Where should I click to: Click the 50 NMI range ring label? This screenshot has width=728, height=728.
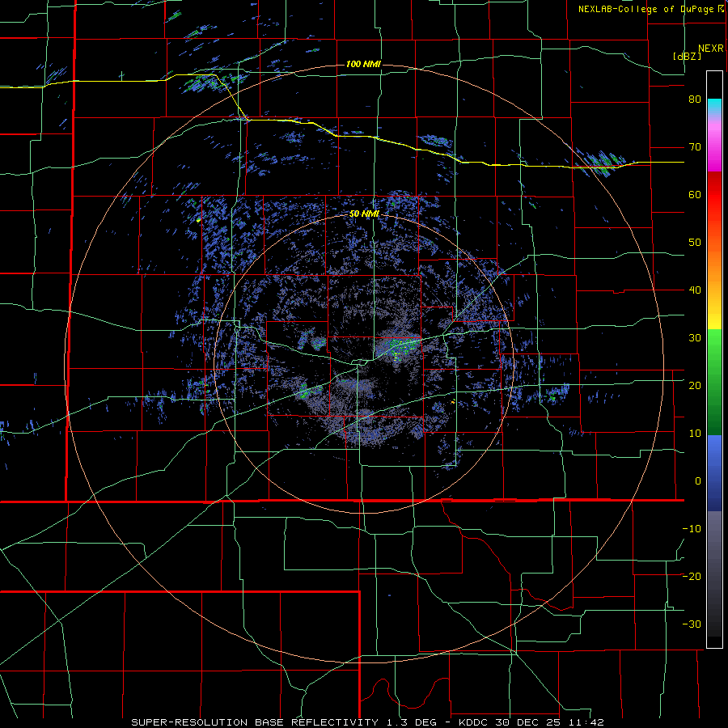[x=364, y=214]
